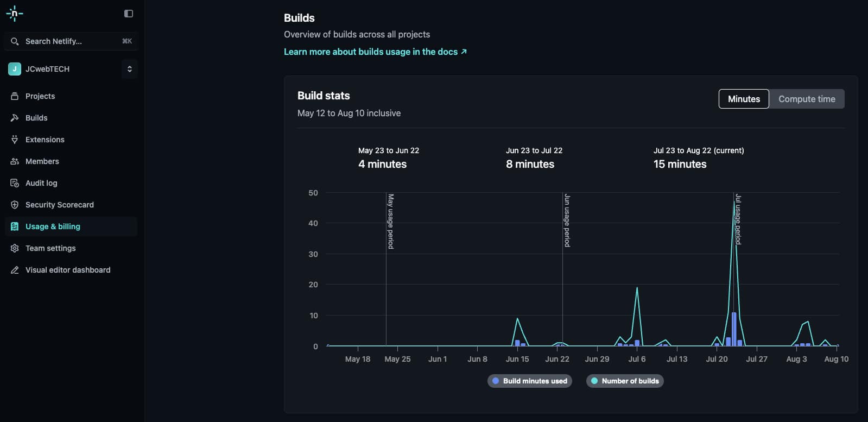Click the teal Number of builds dot

594,381
